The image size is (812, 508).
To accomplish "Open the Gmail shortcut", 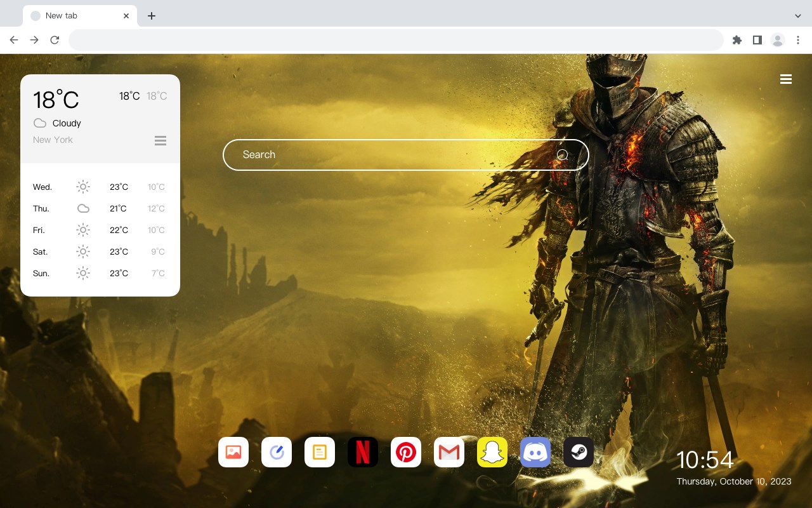I will pyautogui.click(x=449, y=452).
